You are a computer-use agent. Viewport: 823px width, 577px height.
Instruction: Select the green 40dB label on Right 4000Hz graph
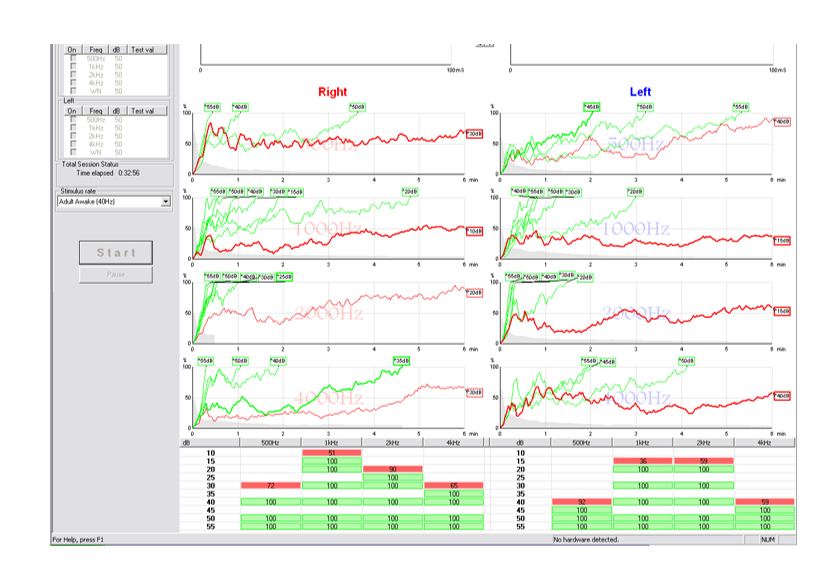278,361
